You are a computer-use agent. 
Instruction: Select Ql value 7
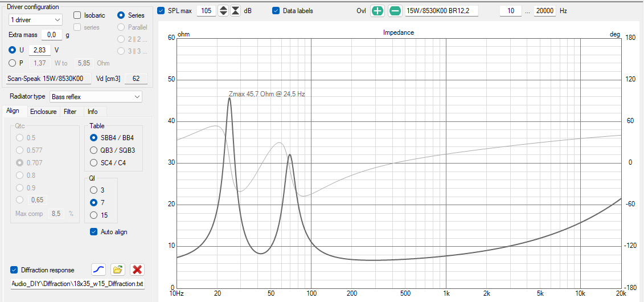93,202
